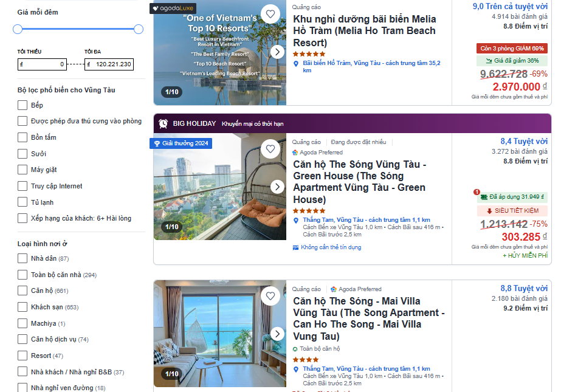Open Melia Hồ Tràm resort listing title
The height and width of the screenshot is (392, 561).
364,30
